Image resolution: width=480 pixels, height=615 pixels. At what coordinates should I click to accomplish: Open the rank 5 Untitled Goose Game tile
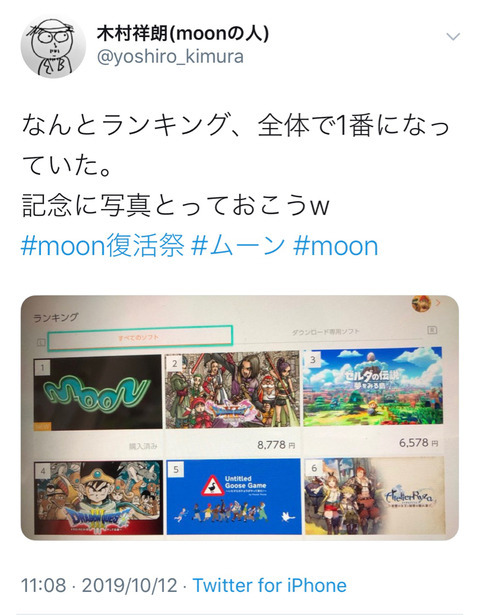[x=234, y=497]
